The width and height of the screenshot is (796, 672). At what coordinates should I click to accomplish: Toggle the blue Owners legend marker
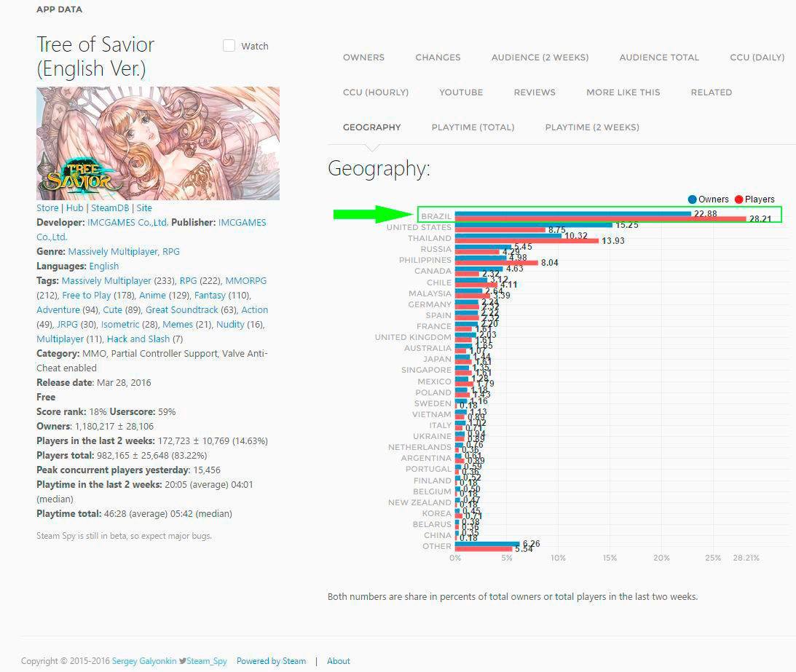[693, 199]
